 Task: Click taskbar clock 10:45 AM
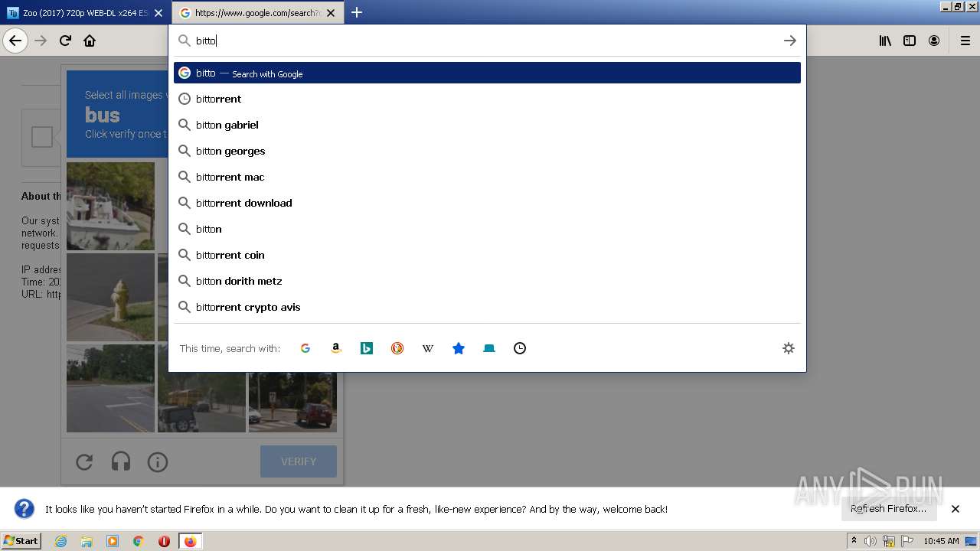[941, 541]
